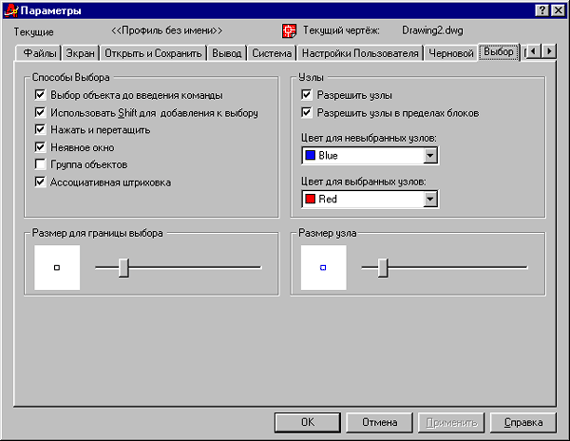The image size is (570, 441).
Task: Switch to the Файлы tab
Action: point(40,53)
